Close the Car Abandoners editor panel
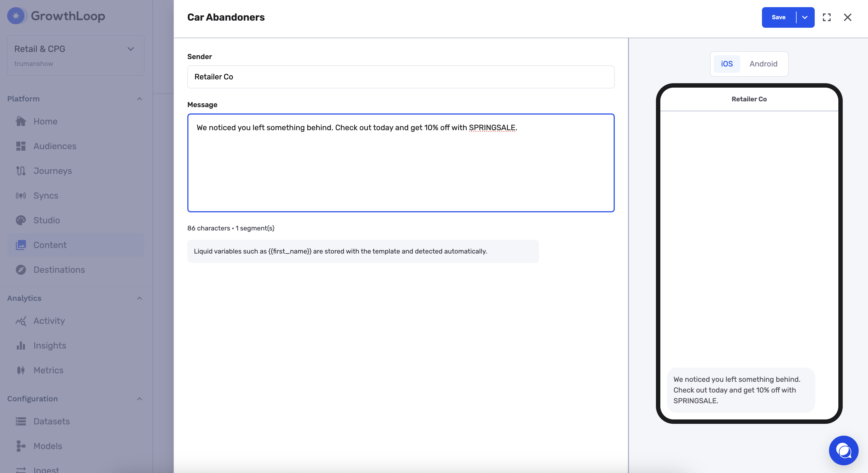The image size is (868, 473). click(x=847, y=17)
